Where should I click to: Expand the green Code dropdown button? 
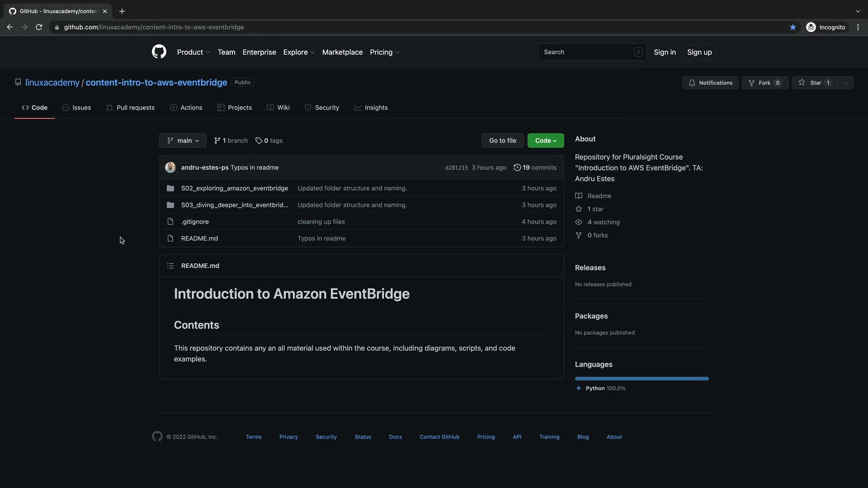(545, 141)
